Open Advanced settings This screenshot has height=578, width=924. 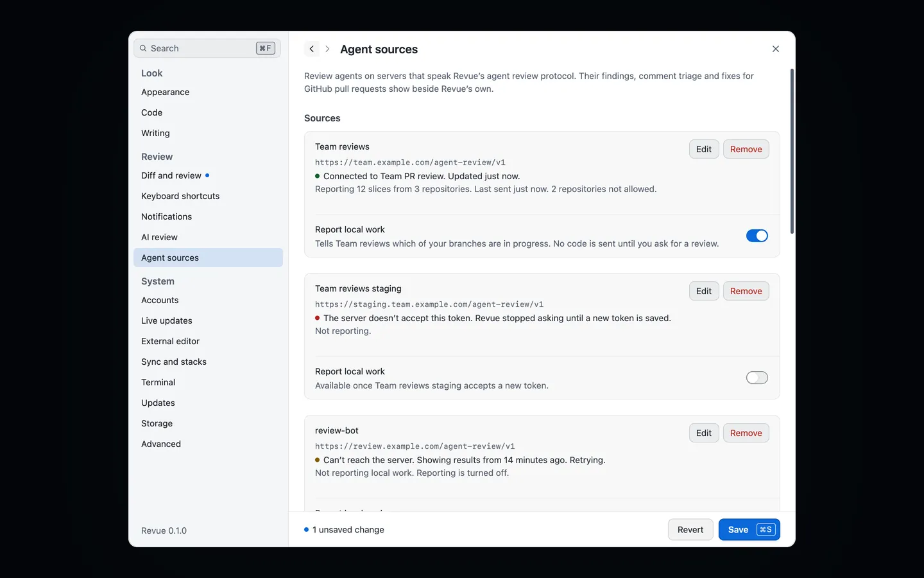coord(208,444)
